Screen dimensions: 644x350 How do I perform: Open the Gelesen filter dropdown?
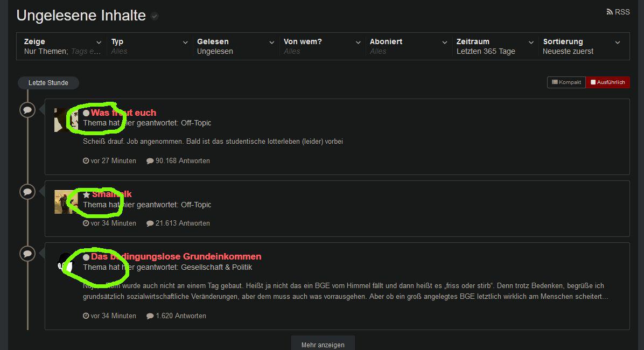[235, 46]
